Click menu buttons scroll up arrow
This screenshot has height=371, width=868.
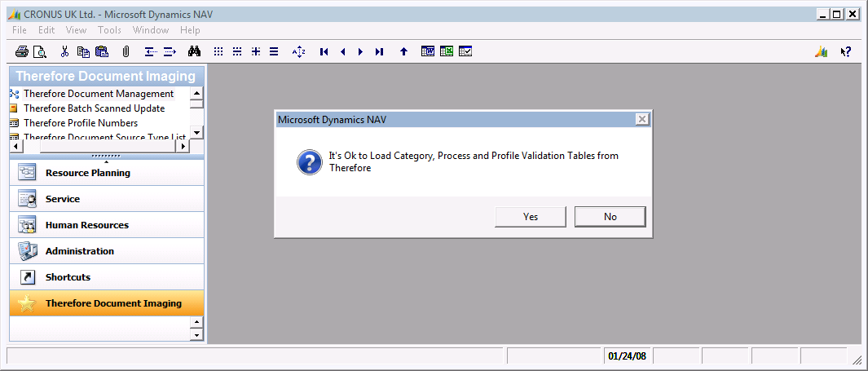[x=196, y=322]
